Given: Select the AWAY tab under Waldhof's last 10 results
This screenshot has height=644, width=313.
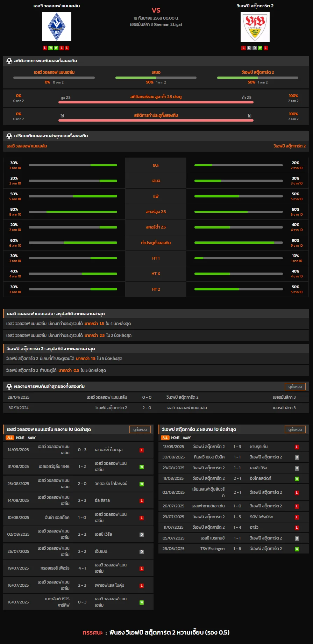Looking at the screenshot, I should (x=32, y=438).
